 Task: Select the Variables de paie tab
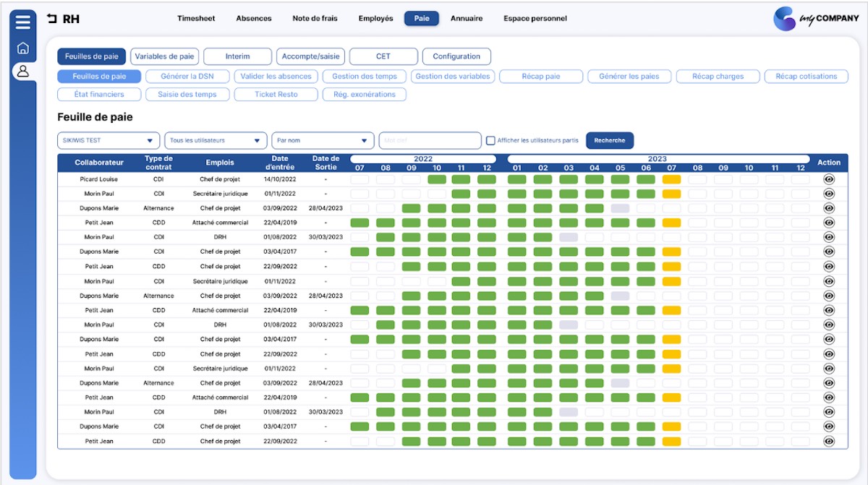click(x=164, y=56)
